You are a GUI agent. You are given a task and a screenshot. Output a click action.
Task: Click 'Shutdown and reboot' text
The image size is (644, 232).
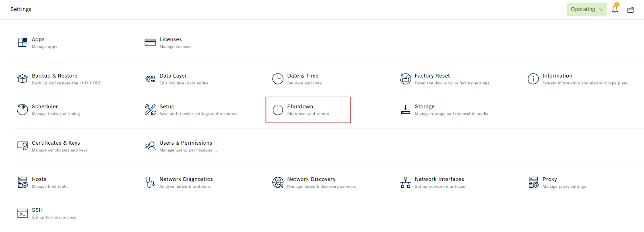click(x=308, y=114)
